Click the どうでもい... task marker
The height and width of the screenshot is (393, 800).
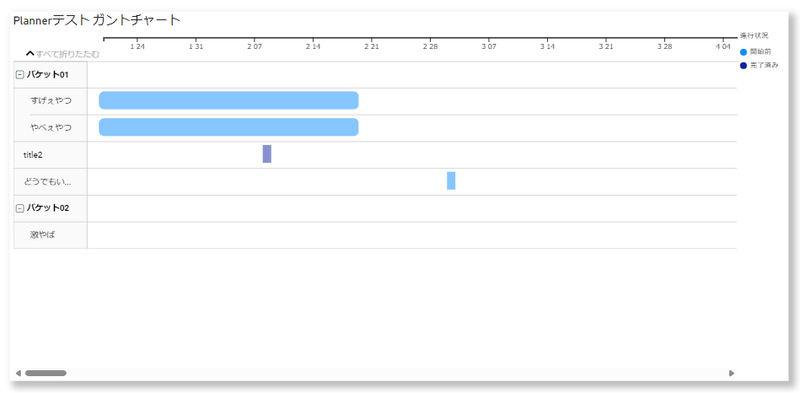(451, 181)
